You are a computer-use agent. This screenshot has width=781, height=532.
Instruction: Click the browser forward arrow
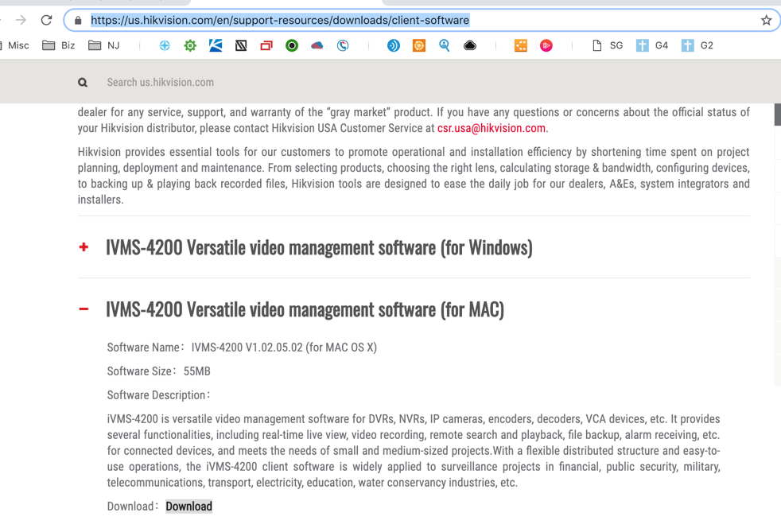point(21,20)
